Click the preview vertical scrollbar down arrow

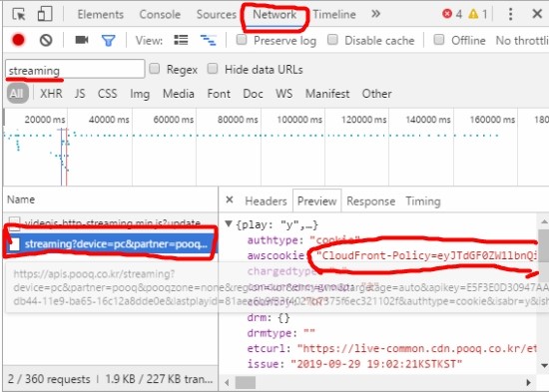coord(544,365)
